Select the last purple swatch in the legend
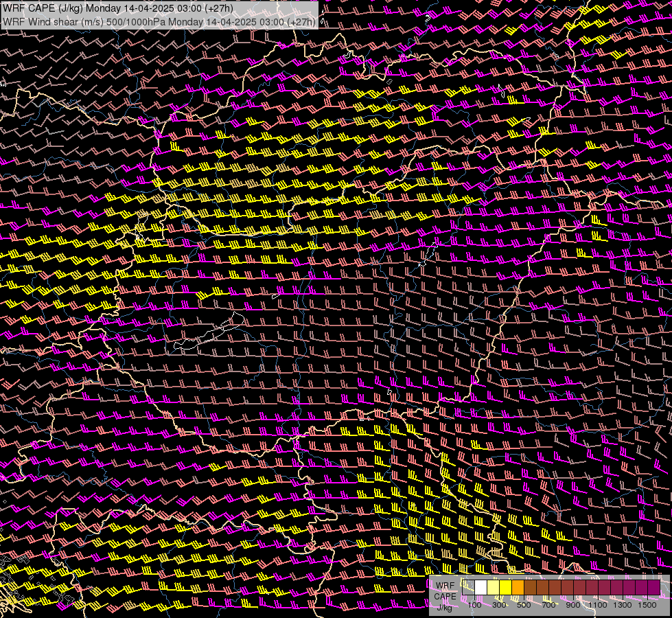The image size is (672, 618). click(654, 588)
